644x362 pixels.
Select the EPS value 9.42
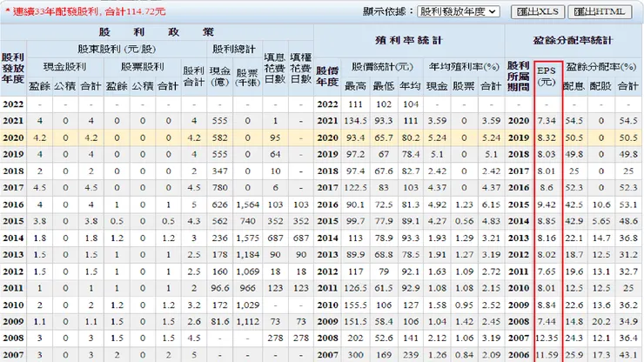547,204
